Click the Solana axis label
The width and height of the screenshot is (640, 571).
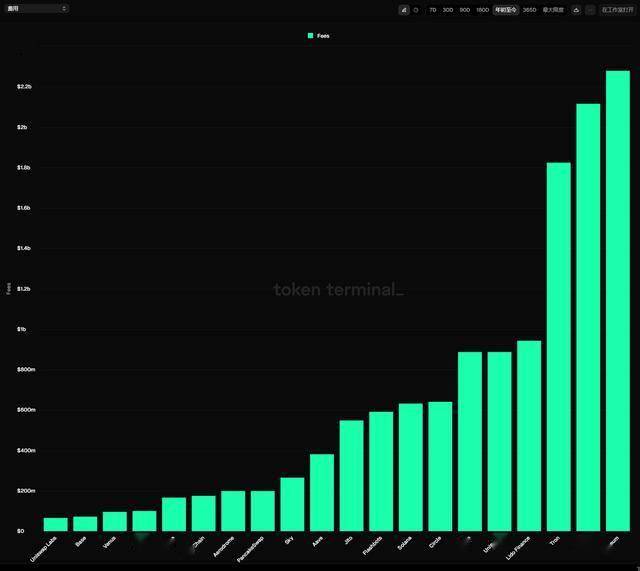pyautogui.click(x=404, y=543)
